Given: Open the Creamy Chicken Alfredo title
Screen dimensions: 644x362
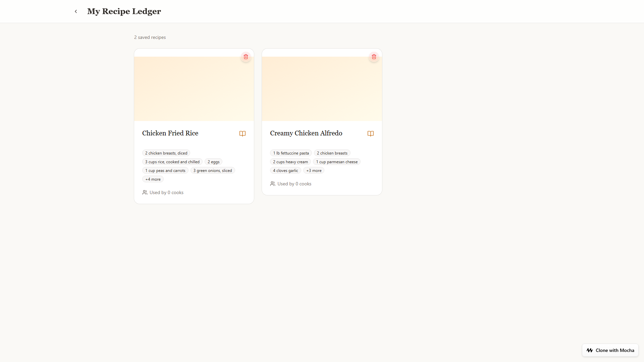Looking at the screenshot, I should click(x=306, y=133).
